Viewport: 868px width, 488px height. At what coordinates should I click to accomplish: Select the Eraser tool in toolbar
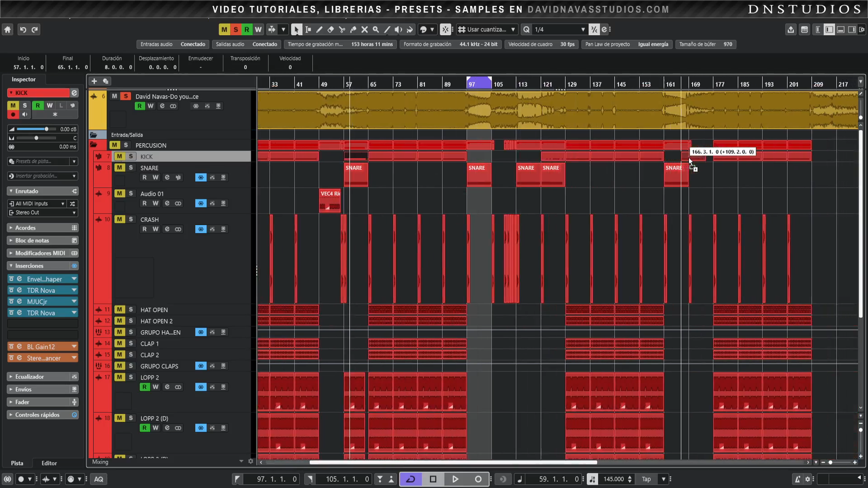pos(330,30)
